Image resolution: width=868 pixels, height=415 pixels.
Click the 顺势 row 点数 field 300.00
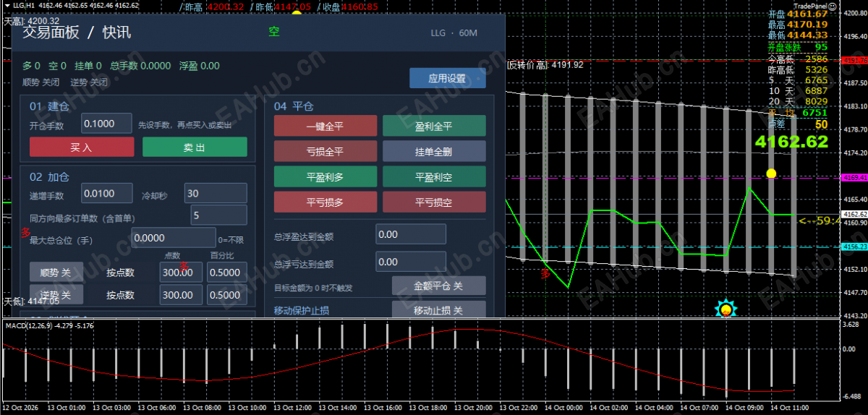click(181, 273)
